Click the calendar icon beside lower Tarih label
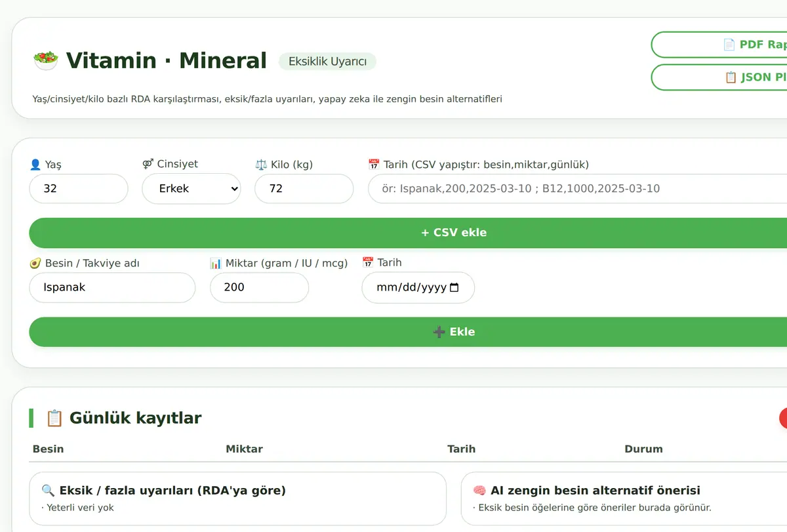 368,262
